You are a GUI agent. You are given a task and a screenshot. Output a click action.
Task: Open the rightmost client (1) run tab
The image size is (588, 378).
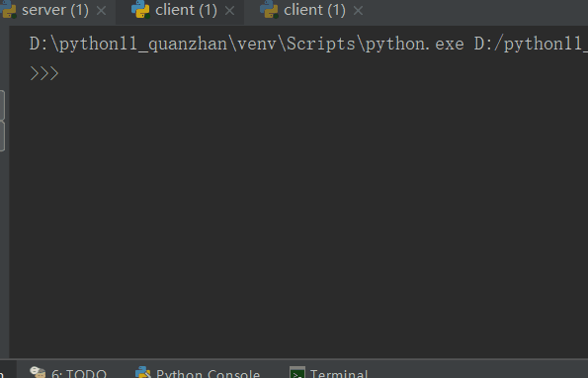click(x=314, y=10)
